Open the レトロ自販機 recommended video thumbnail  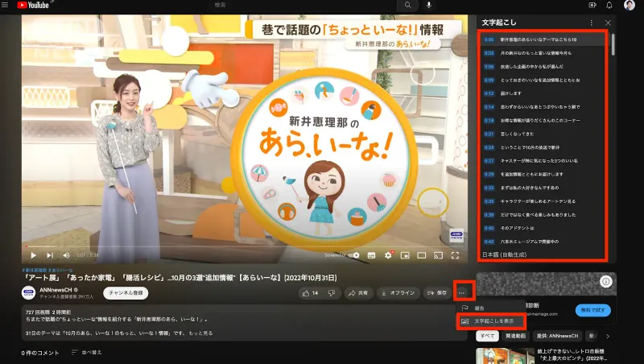(x=506, y=356)
